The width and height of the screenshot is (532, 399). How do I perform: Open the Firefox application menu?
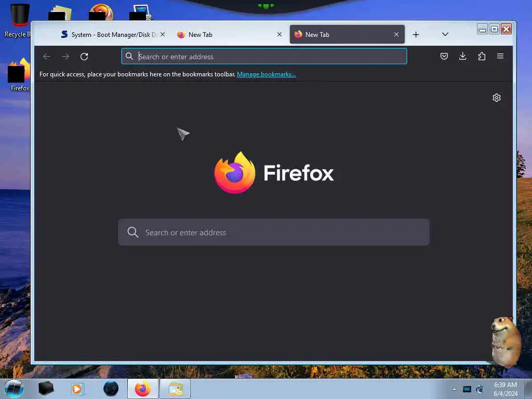pyautogui.click(x=500, y=56)
